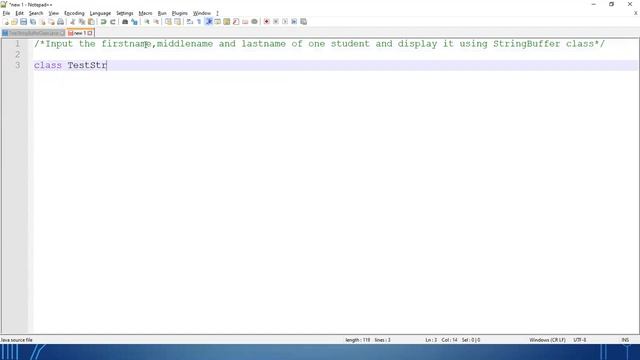
Task: Open the Macro menu
Action: pos(145,13)
